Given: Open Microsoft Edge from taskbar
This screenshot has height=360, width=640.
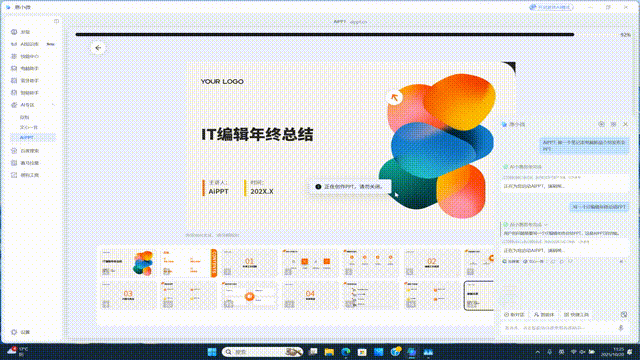Looking at the screenshot, I should (x=345, y=351).
